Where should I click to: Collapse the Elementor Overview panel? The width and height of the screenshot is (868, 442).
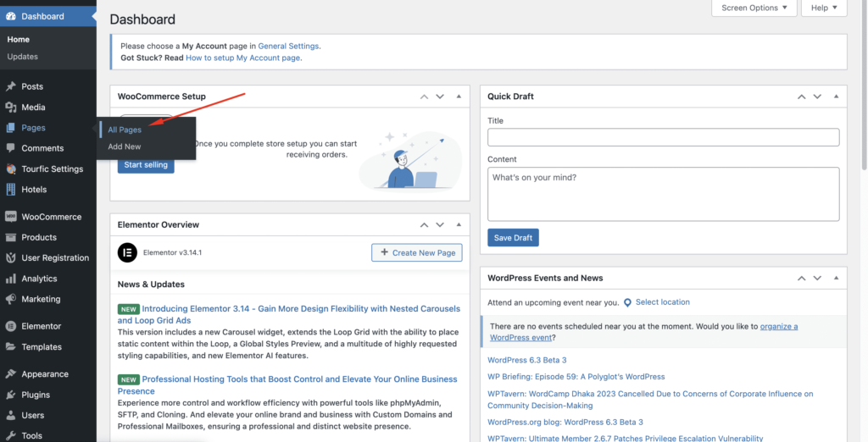tap(459, 225)
